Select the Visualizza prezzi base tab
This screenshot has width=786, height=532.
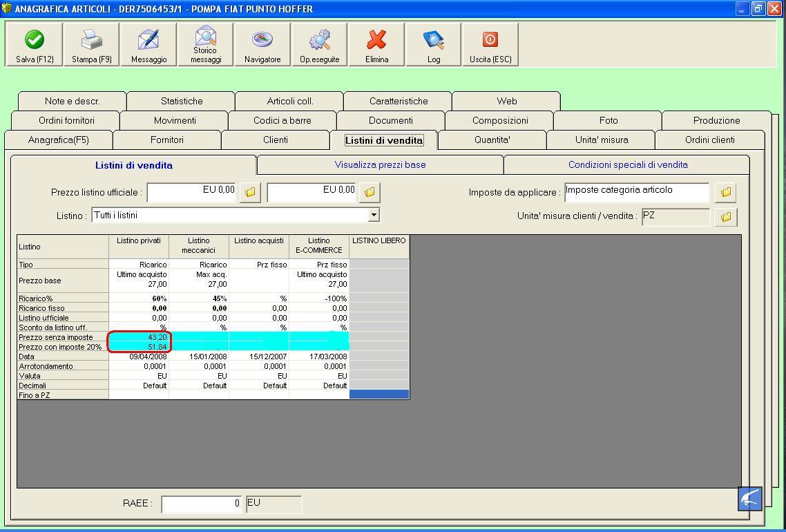380,165
